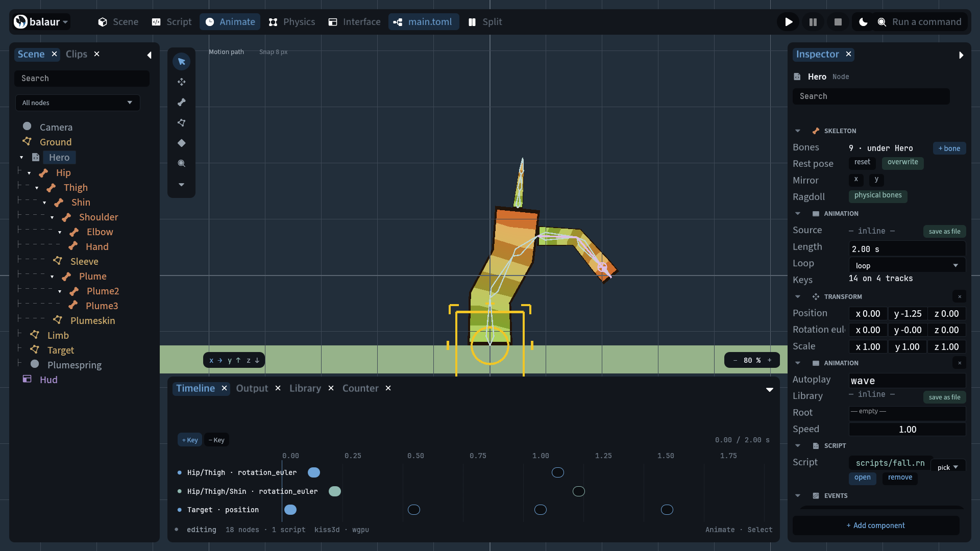Viewport: 980px width, 551px height.
Task: Select the keyframe diamond tool
Action: click(x=181, y=143)
